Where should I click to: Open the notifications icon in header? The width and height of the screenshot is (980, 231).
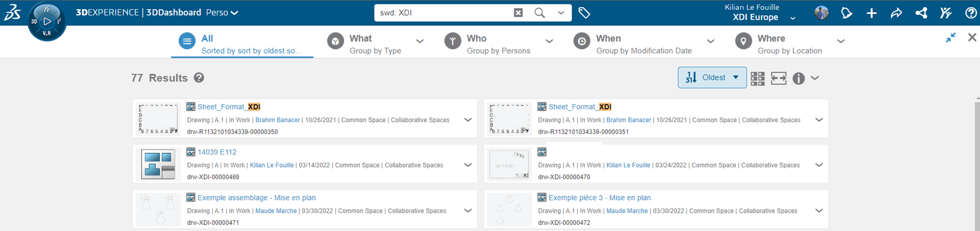846,13
